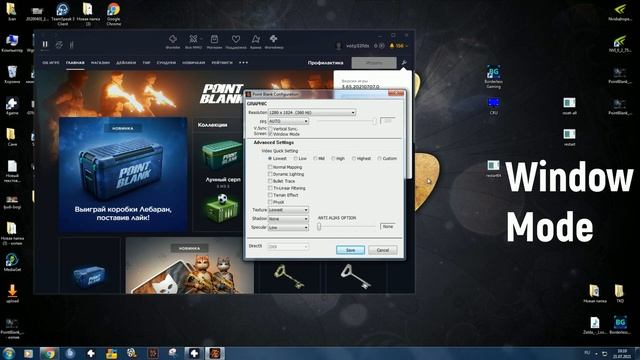Viewport: 640px width, 360px height.
Task: Click the user avatar in the launcher header
Action: [338, 46]
